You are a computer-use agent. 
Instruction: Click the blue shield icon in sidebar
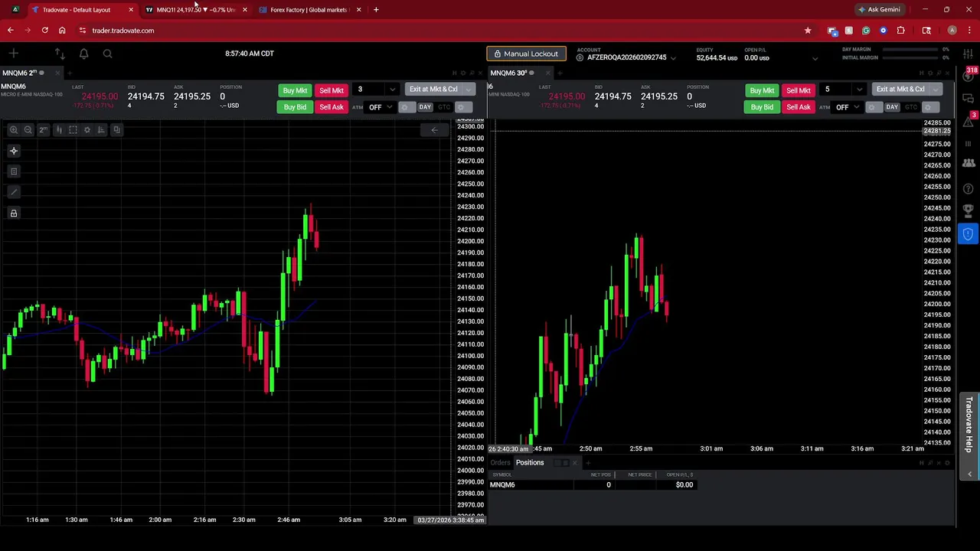pos(969,234)
